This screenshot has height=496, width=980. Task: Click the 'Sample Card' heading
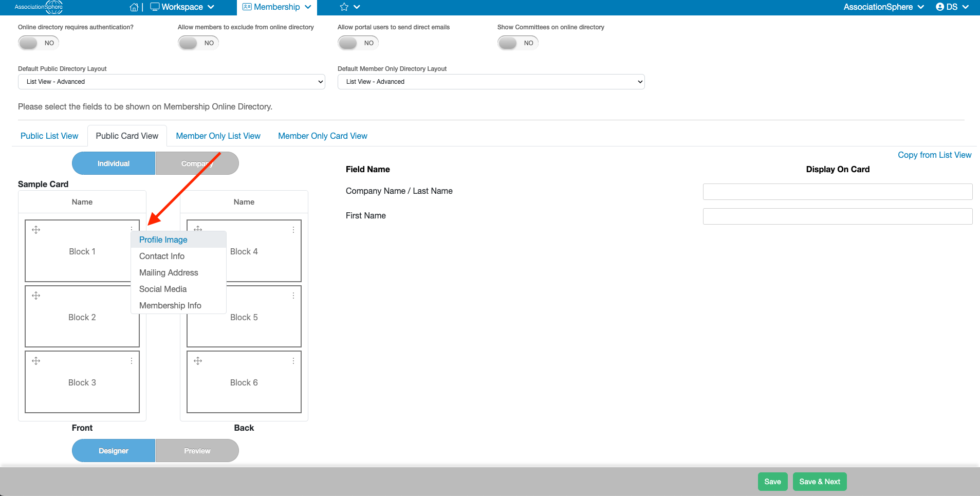point(43,184)
